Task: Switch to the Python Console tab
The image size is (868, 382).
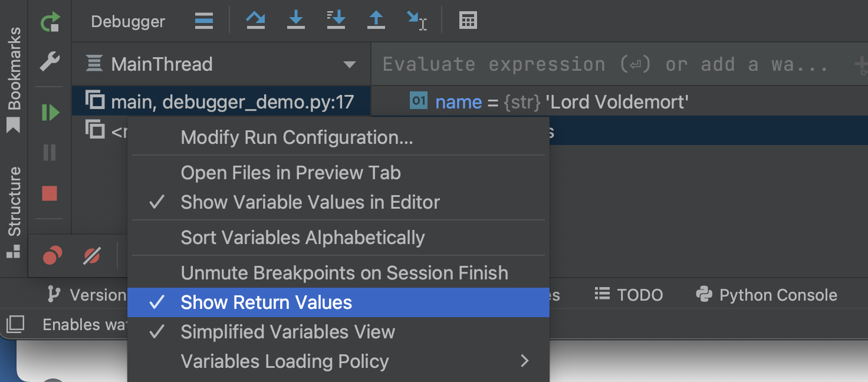Action: coord(767,295)
